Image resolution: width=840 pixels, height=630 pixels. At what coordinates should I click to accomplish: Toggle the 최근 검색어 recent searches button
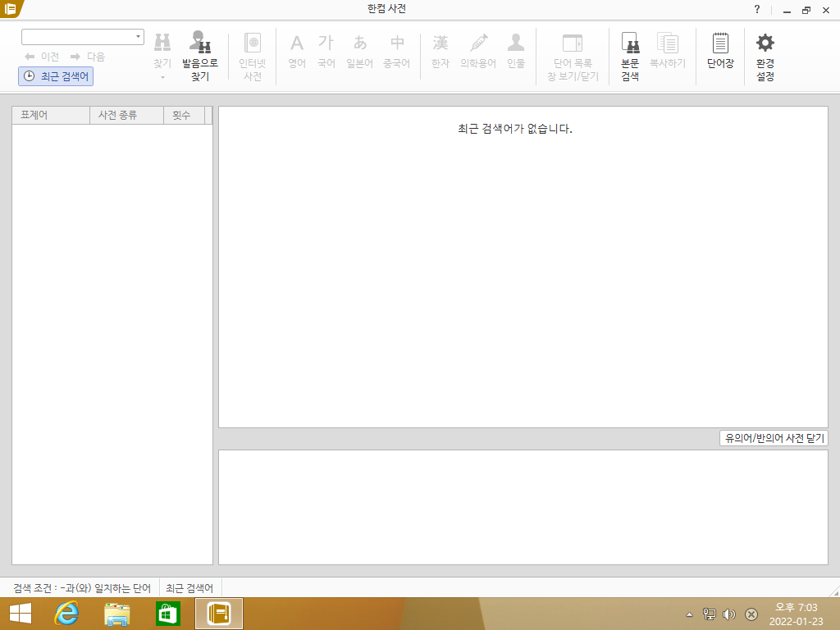[57, 76]
